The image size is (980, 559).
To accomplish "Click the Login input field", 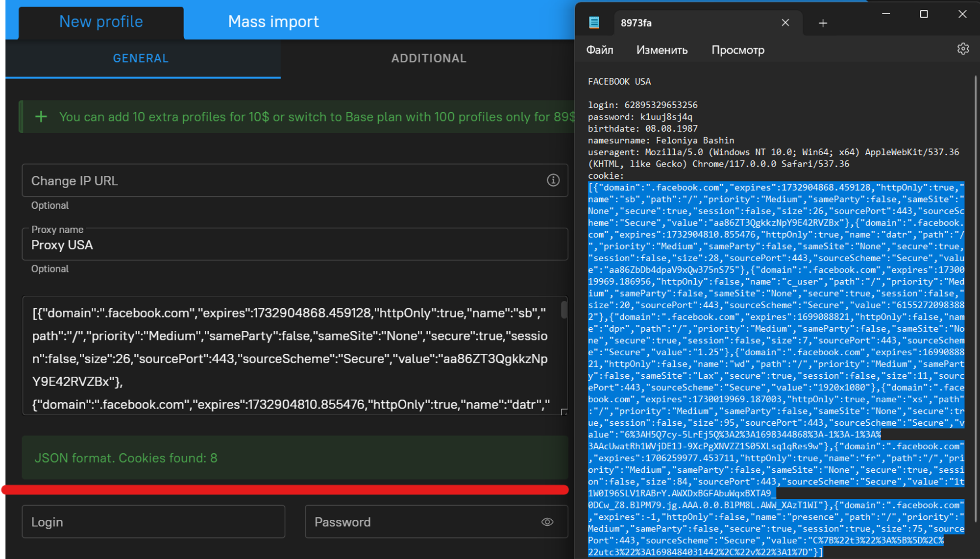I will 153,522.
